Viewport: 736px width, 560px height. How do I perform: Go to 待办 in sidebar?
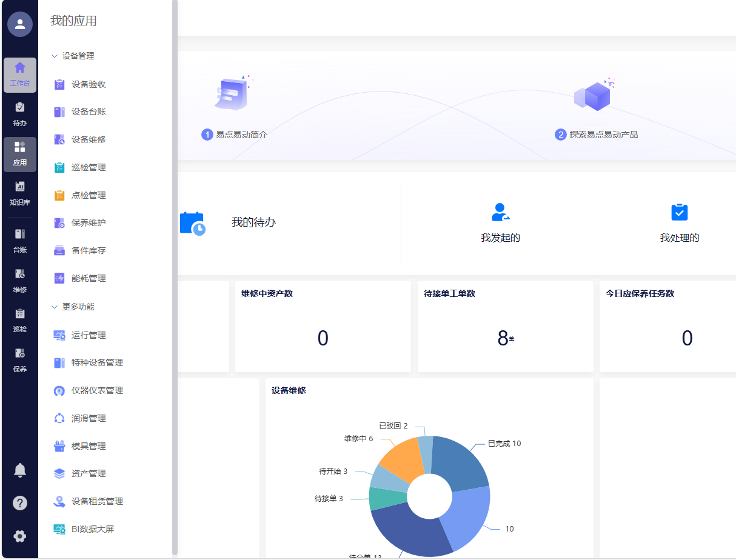coord(20,114)
